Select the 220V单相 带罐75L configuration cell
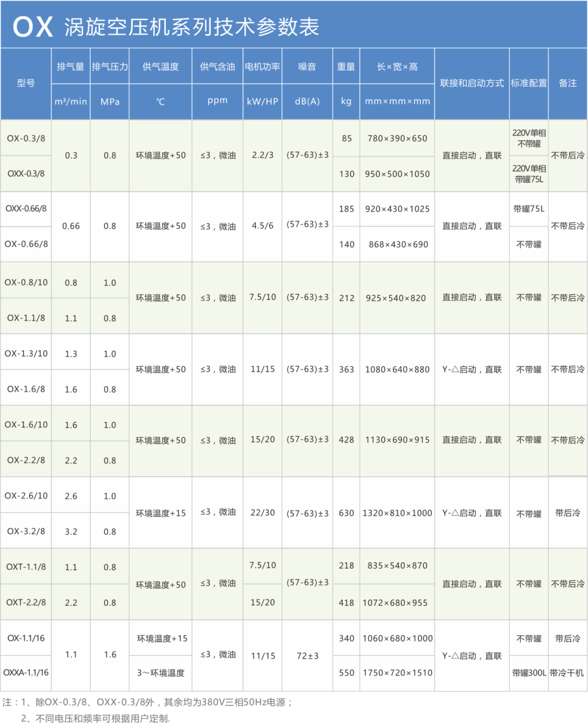 [529, 174]
